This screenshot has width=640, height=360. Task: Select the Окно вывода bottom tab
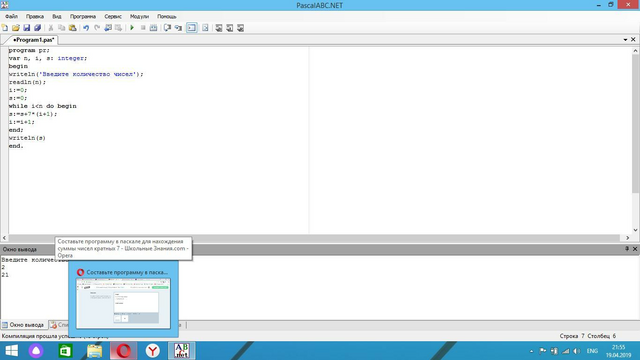click(23, 325)
